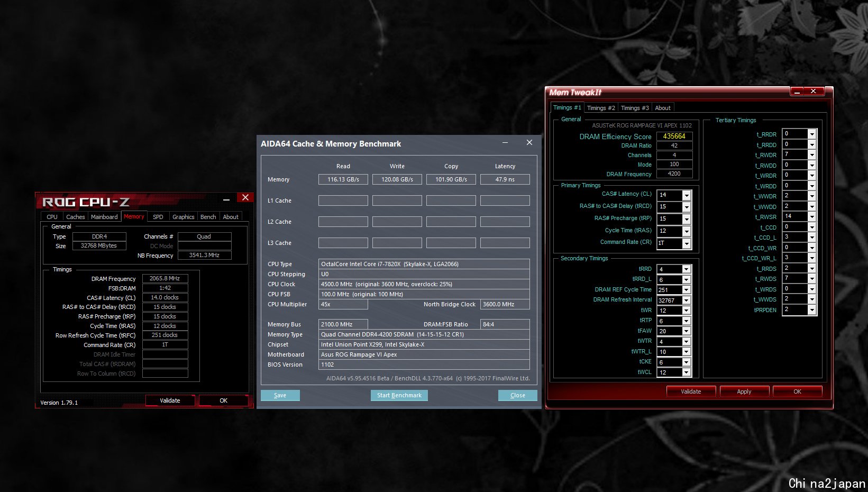Click Validate button in ROG CPU-Z
This screenshot has height=492, width=868.
tap(170, 400)
